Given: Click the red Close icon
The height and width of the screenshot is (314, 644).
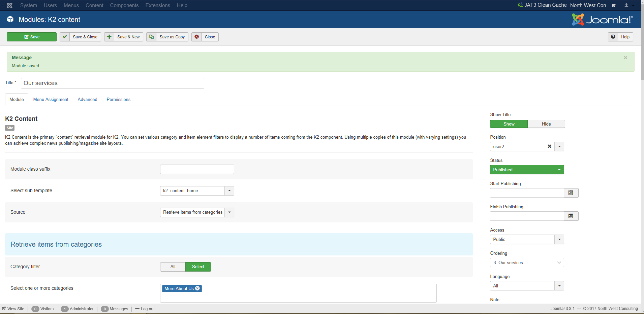Looking at the screenshot, I should [196, 37].
